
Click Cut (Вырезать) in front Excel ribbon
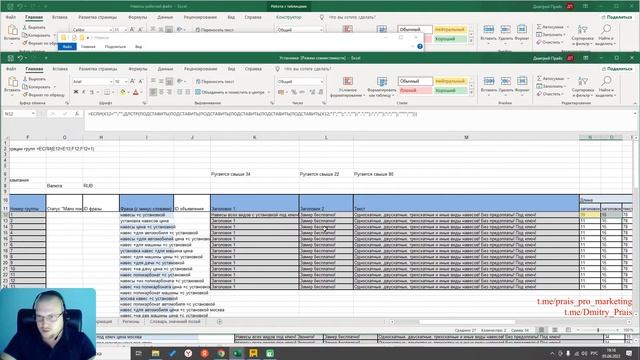(x=34, y=79)
